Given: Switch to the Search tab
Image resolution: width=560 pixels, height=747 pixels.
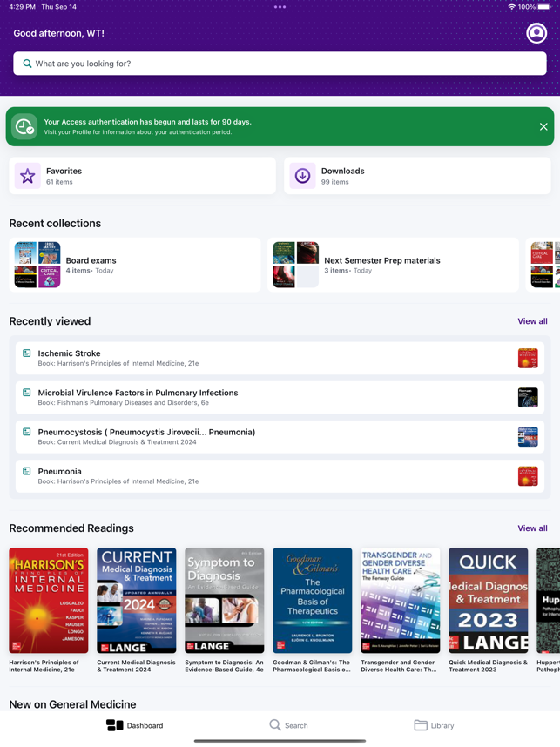Looking at the screenshot, I should point(289,725).
